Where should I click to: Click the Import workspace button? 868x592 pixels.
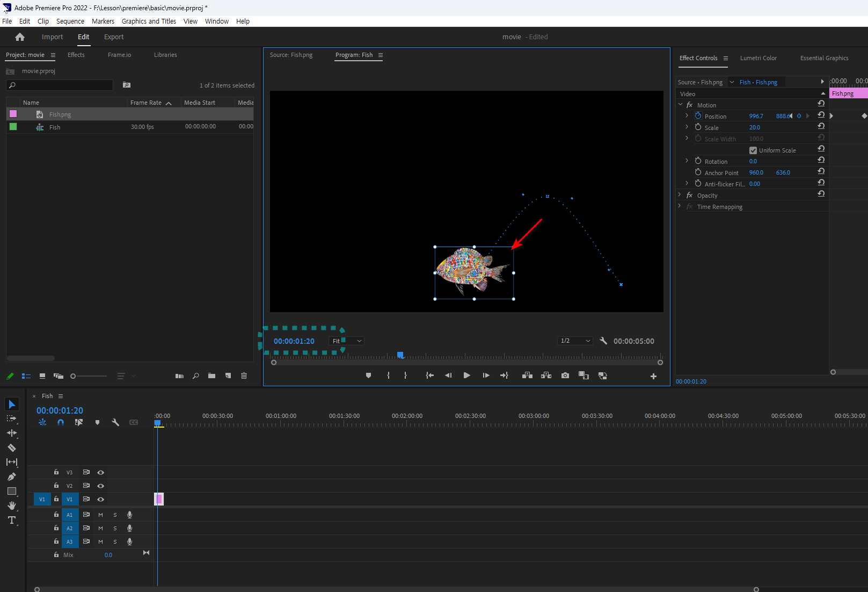pos(52,37)
